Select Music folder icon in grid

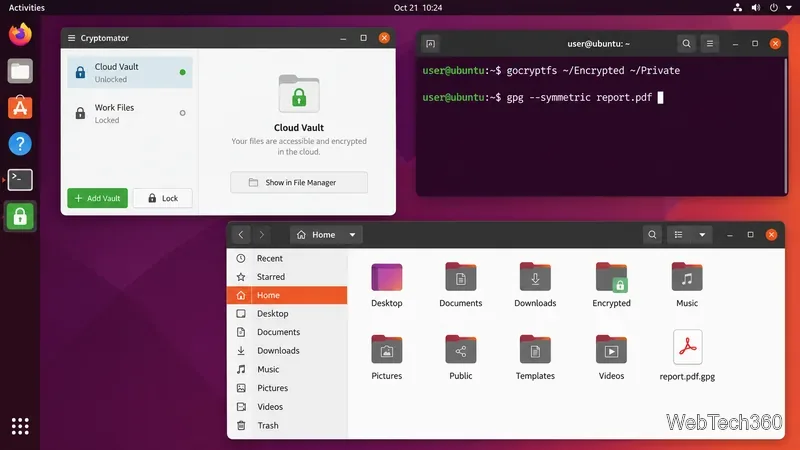click(x=687, y=277)
